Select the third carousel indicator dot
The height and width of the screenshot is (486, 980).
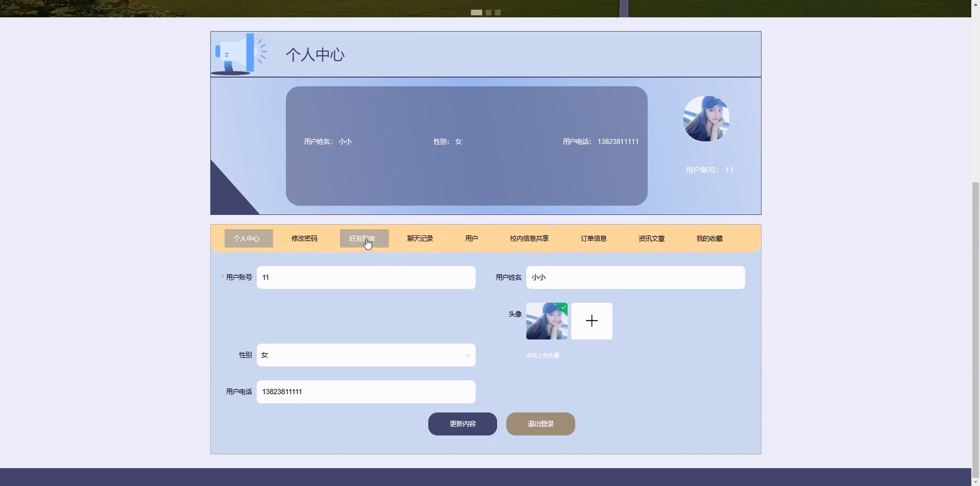coord(498,12)
